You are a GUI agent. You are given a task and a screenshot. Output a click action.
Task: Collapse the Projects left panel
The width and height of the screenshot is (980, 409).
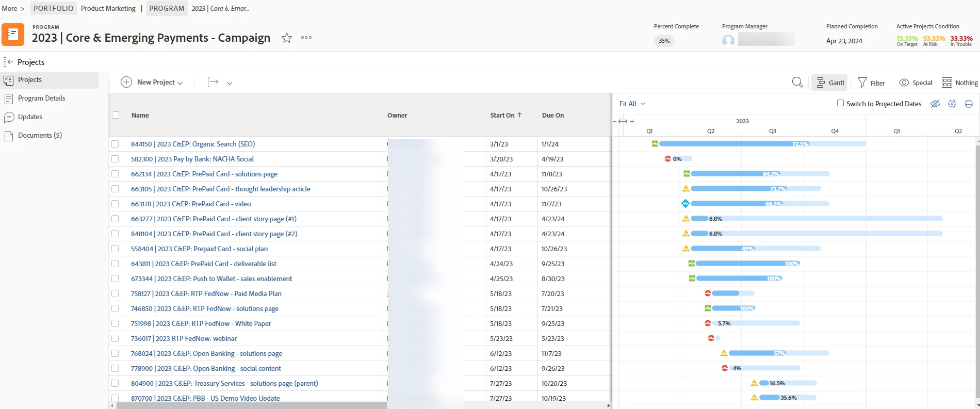[x=8, y=62]
